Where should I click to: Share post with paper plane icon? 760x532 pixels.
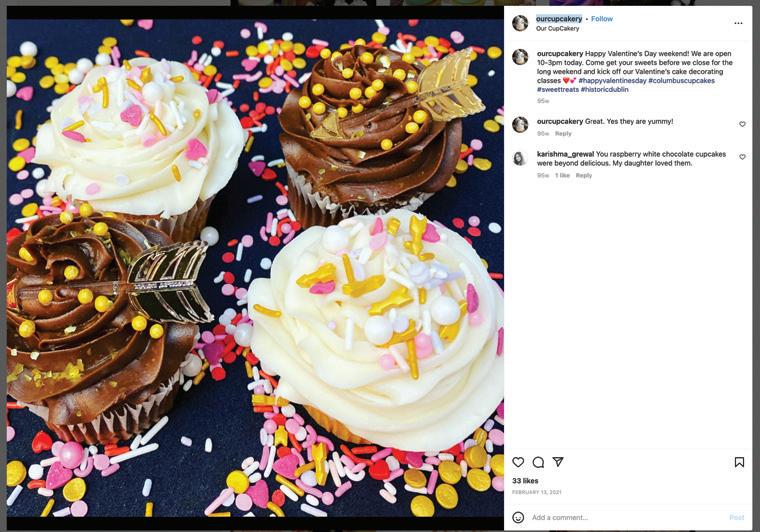558,462
